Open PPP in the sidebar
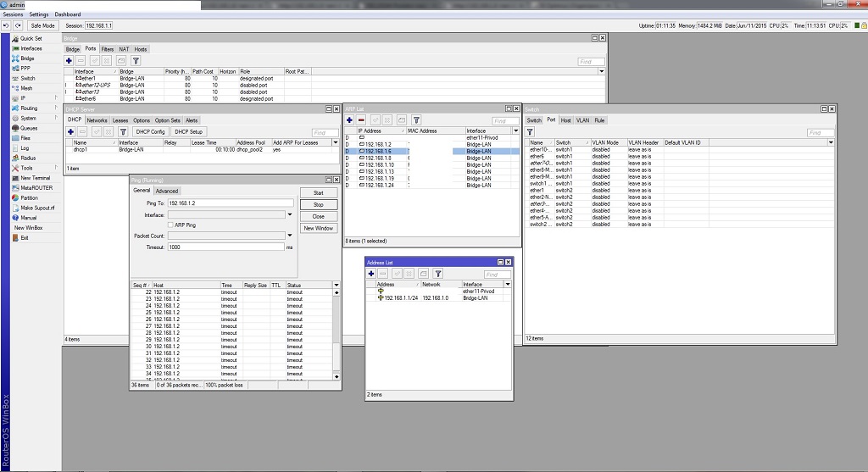 (x=25, y=69)
